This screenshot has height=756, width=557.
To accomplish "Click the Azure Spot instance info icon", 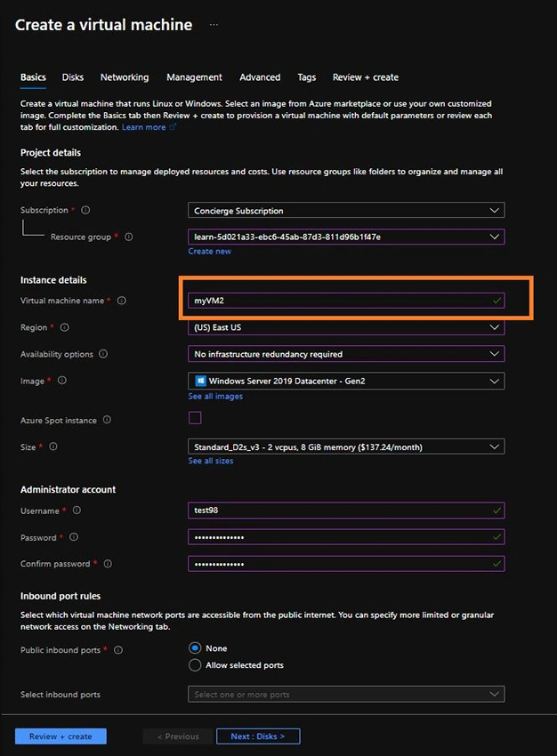I will pyautogui.click(x=107, y=420).
